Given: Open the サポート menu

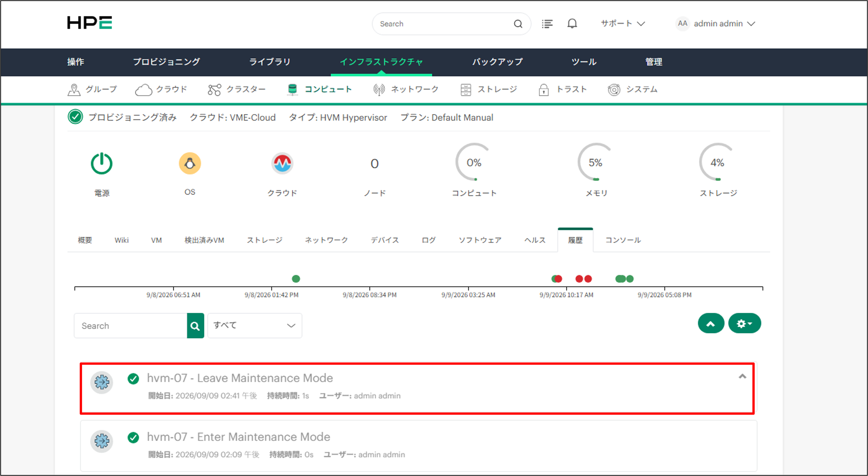Looking at the screenshot, I should click(x=623, y=24).
